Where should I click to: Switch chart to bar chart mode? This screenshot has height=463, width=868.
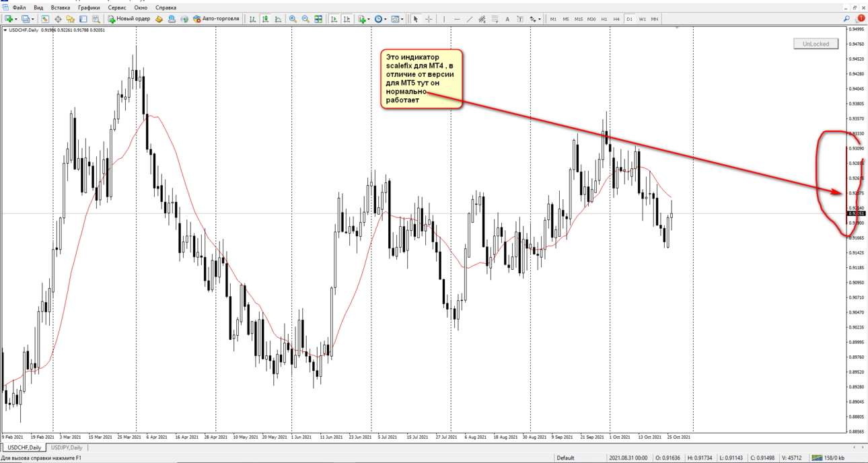pyautogui.click(x=253, y=19)
